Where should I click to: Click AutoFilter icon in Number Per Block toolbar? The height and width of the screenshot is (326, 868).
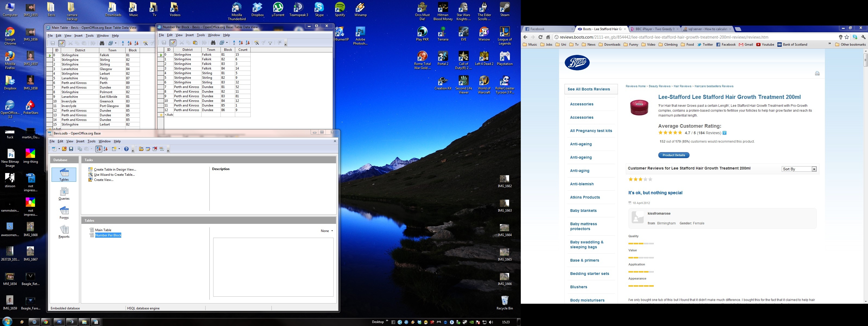pos(256,43)
